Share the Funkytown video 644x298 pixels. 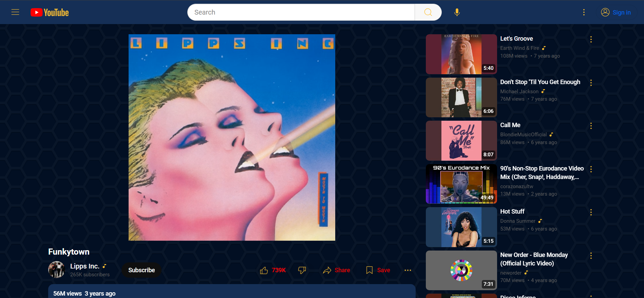[x=337, y=270]
